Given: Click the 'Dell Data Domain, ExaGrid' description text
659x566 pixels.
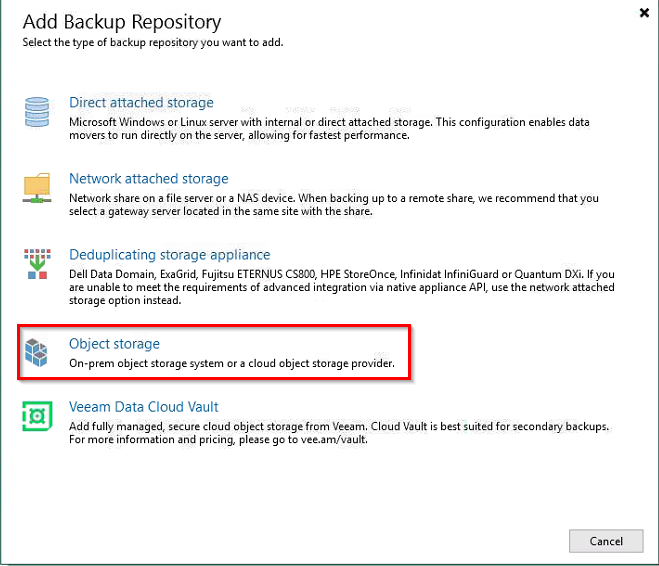Looking at the screenshot, I should click(342, 287).
